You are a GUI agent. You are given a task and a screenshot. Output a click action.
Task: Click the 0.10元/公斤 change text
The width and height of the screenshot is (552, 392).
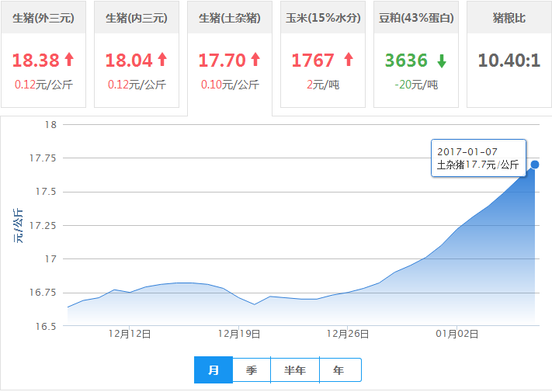(x=230, y=85)
